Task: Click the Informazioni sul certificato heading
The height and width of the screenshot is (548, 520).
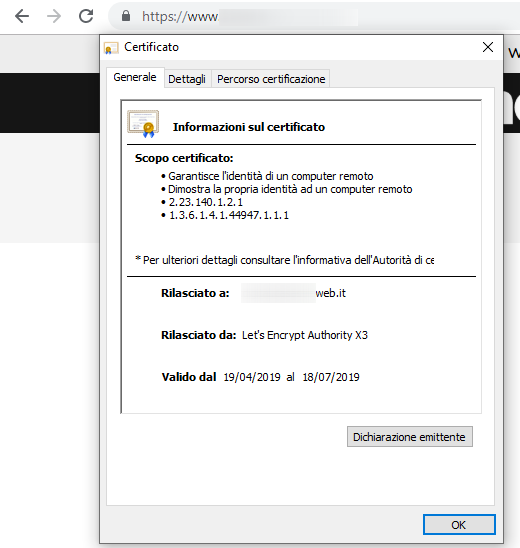Action: tap(249, 127)
